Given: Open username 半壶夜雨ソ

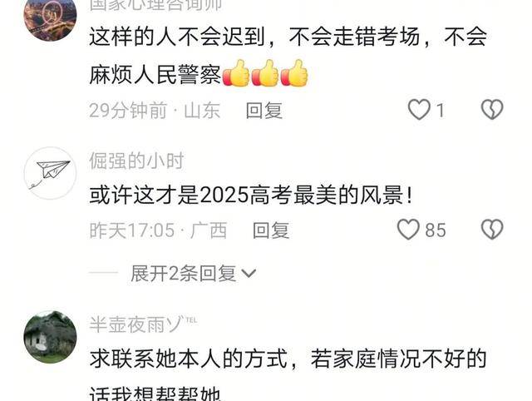Looking at the screenshot, I should (143, 324).
